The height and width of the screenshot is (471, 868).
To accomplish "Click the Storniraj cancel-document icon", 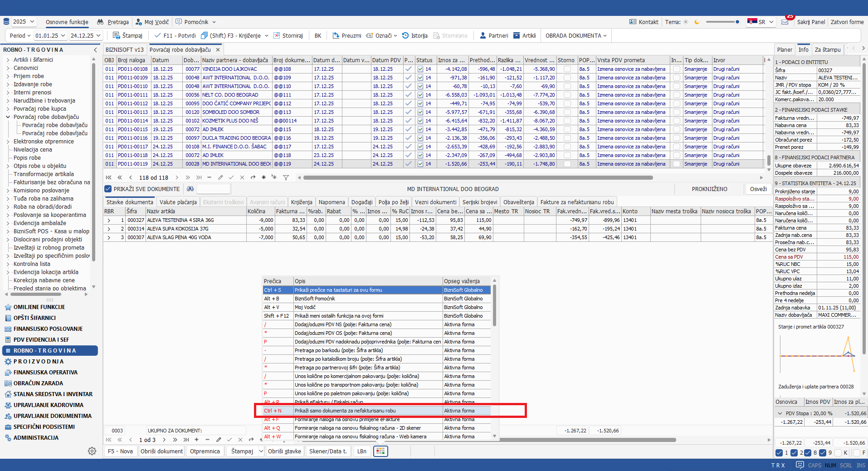I will tap(277, 35).
